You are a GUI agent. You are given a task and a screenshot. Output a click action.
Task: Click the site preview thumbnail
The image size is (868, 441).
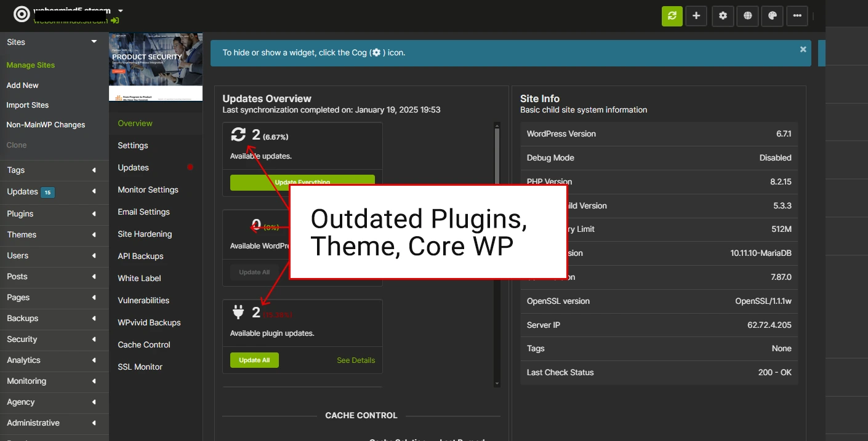point(156,67)
